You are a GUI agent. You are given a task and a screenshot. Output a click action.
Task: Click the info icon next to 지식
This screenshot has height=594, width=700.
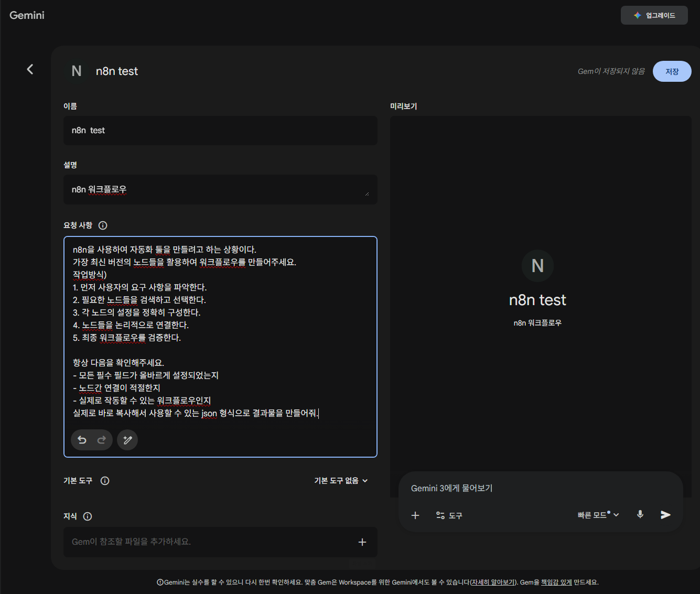coord(88,516)
